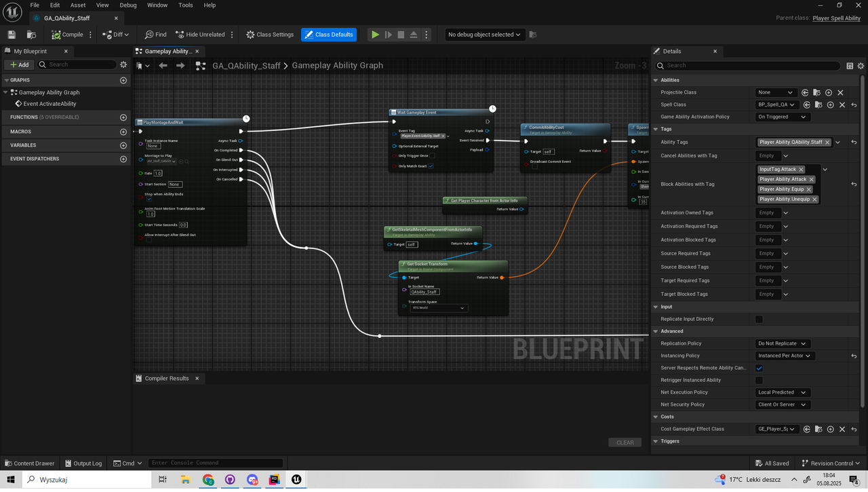Click Unreal Engine icon in Windows taskbar
The width and height of the screenshot is (868, 492).
[296, 480]
